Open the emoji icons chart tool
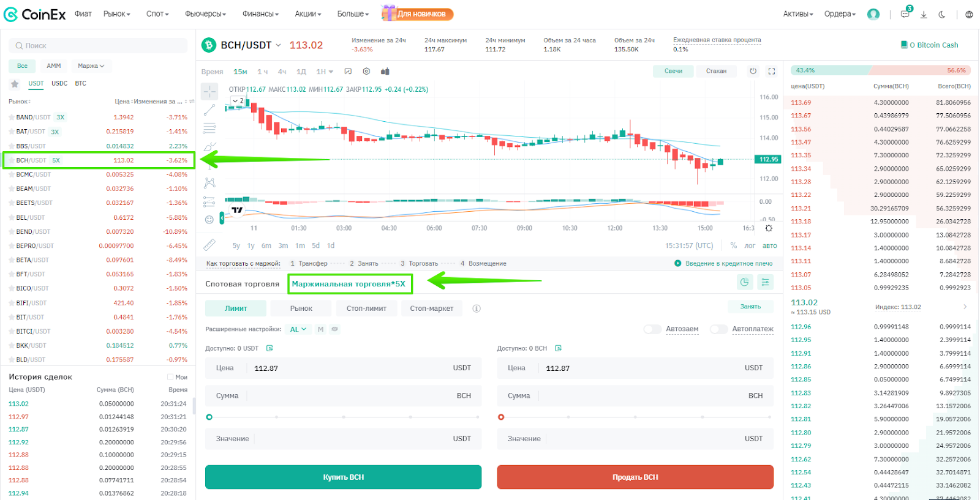Screen dimensions: 980x500 (x=209, y=219)
